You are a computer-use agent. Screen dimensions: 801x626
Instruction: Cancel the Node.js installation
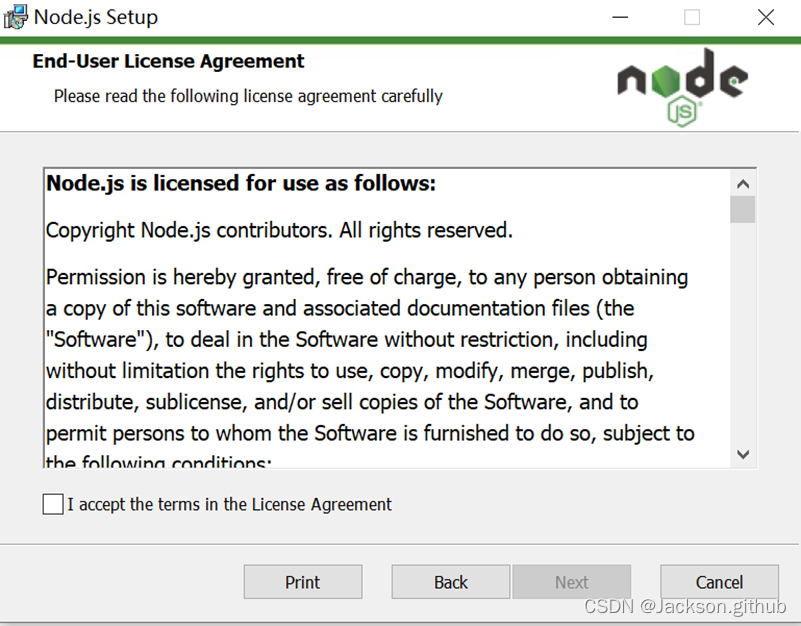(719, 582)
